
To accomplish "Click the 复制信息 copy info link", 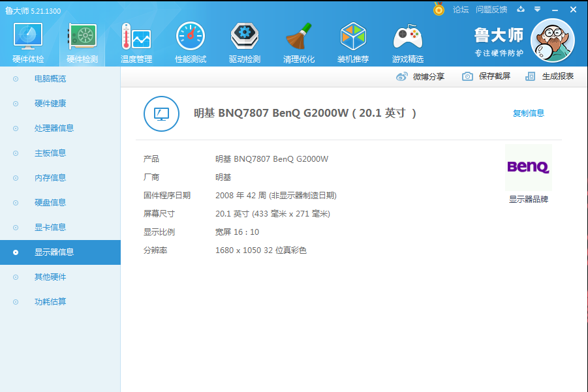I will (x=528, y=112).
